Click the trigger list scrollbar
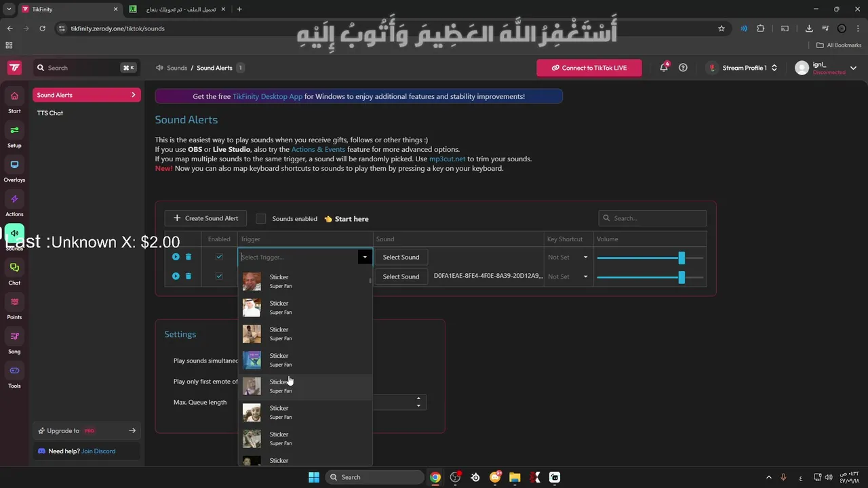 [370, 279]
